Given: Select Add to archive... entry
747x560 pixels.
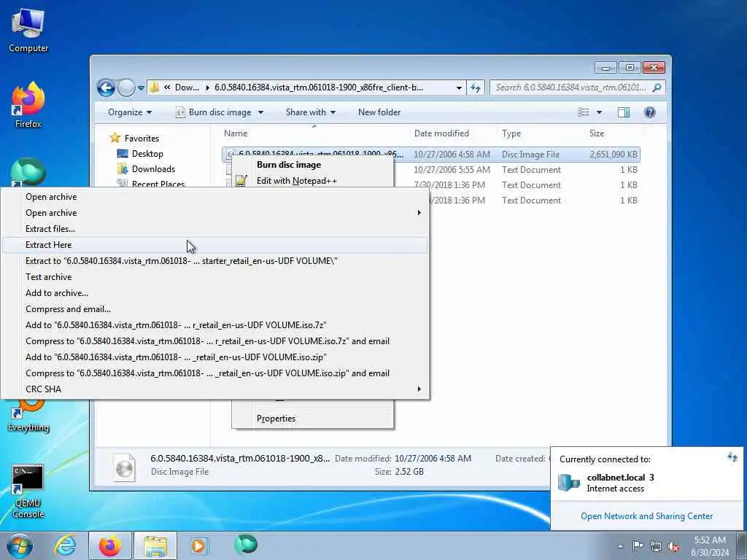Looking at the screenshot, I should [215, 293].
